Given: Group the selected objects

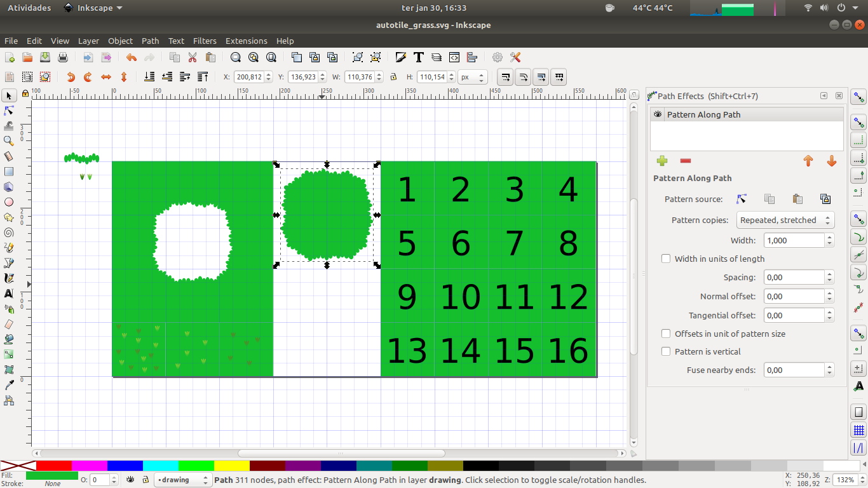Looking at the screenshot, I should point(358,57).
